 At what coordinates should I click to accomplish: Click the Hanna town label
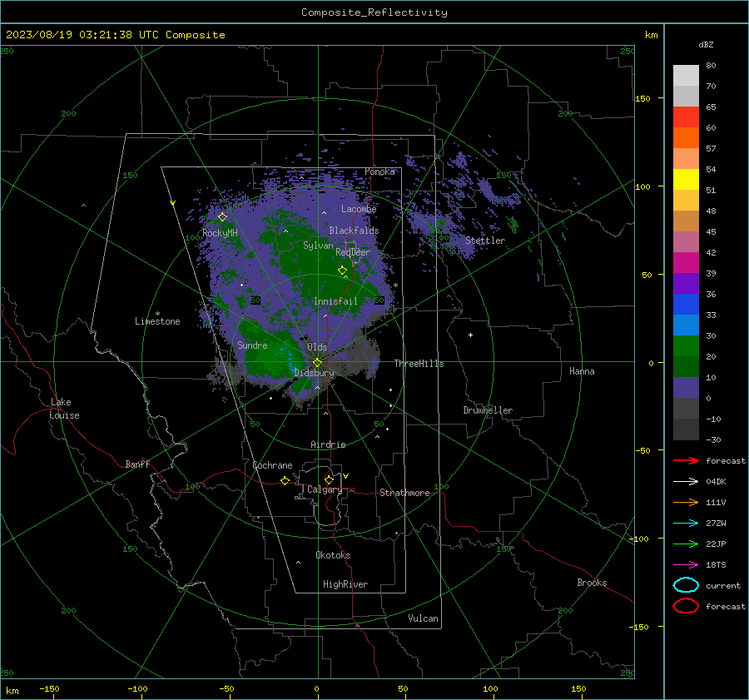[582, 371]
